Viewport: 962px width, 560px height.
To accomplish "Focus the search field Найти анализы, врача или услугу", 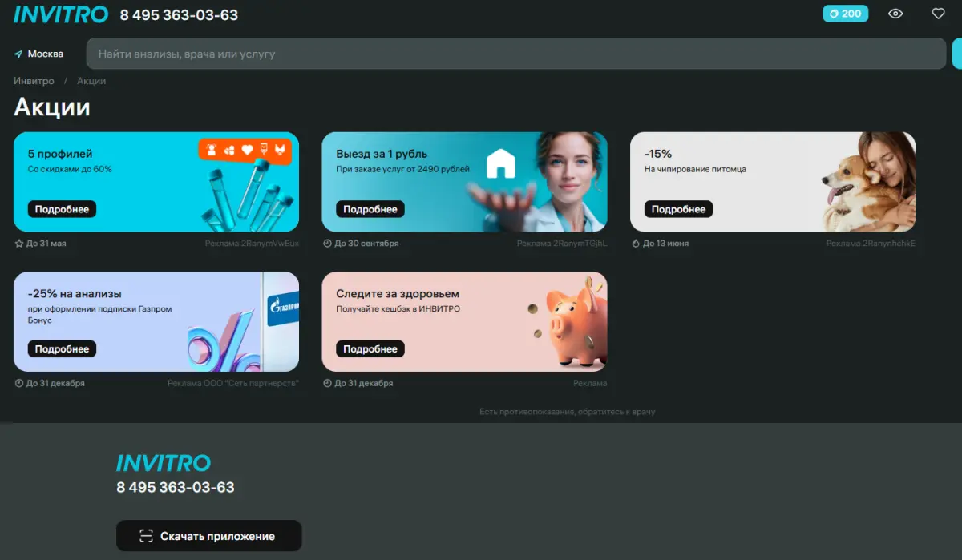I will click(x=516, y=54).
